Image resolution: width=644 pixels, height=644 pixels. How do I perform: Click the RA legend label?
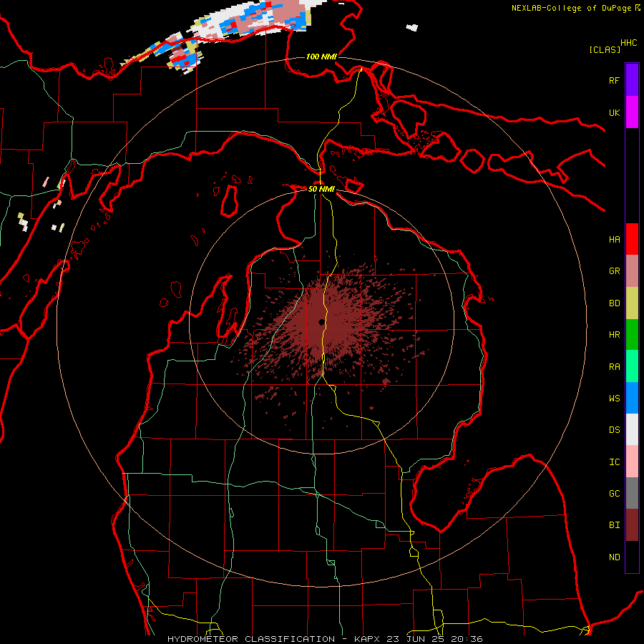(614, 367)
